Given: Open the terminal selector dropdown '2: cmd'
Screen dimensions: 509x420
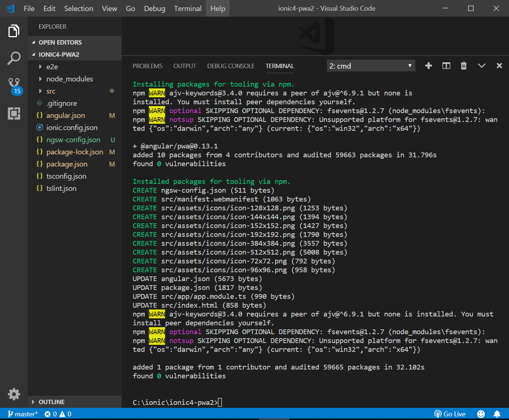Looking at the screenshot, I should (371, 66).
